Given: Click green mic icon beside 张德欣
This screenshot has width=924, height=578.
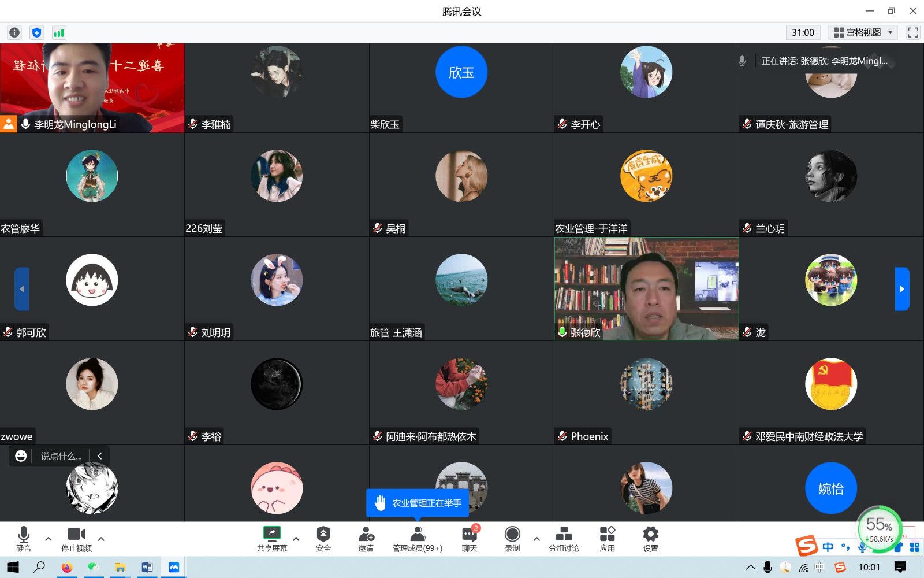Looking at the screenshot, I should click(x=562, y=332).
